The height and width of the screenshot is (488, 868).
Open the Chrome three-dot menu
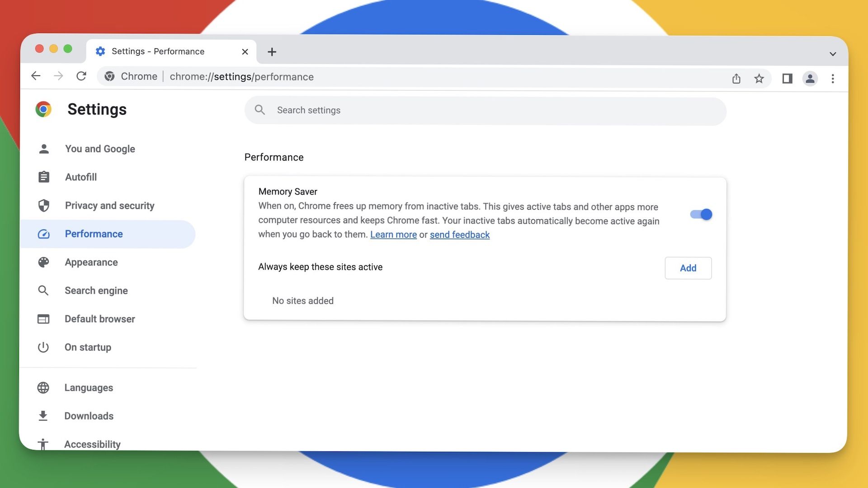pos(833,78)
